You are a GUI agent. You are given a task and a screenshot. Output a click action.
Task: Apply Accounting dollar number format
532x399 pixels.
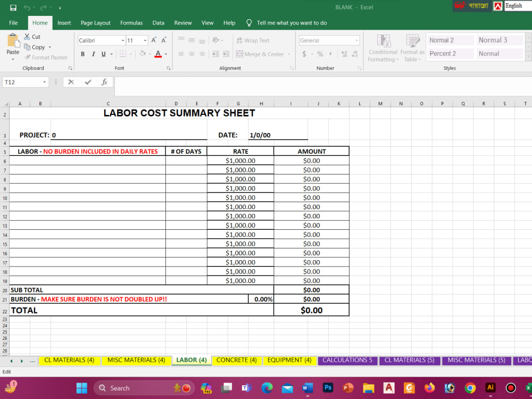tap(304, 54)
